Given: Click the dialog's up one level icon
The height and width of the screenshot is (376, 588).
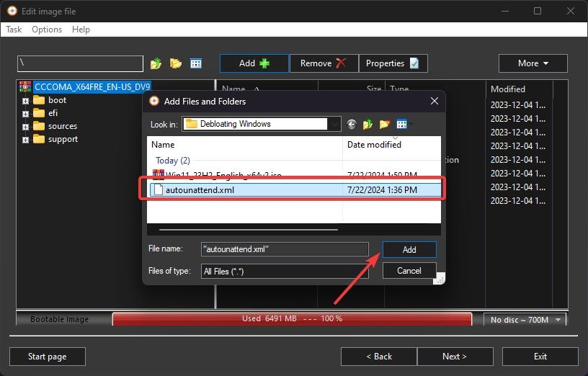Looking at the screenshot, I should click(x=367, y=124).
